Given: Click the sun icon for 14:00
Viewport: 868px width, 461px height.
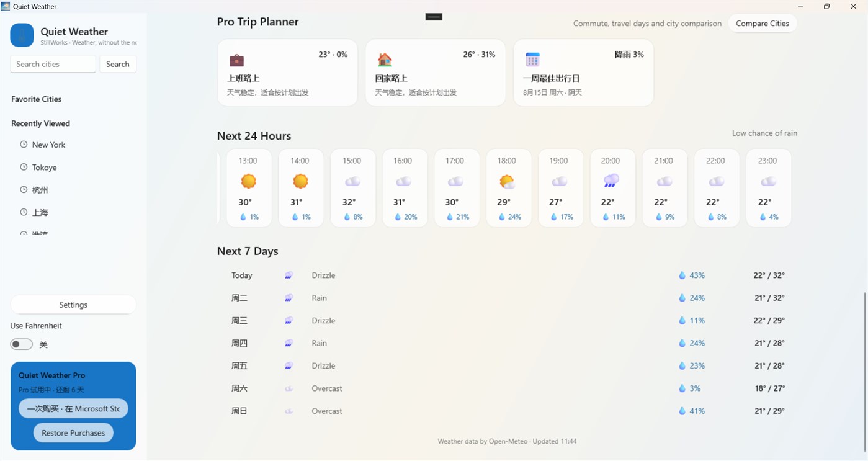Looking at the screenshot, I should pos(300,181).
